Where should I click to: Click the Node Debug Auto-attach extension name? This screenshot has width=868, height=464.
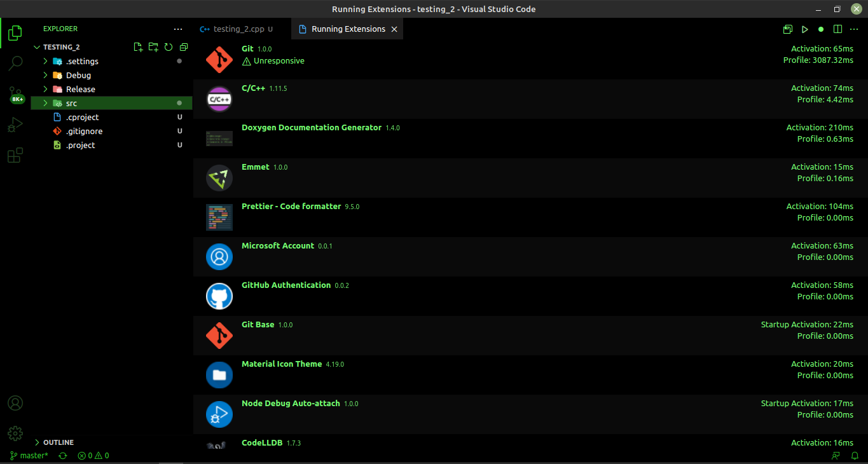(291, 404)
